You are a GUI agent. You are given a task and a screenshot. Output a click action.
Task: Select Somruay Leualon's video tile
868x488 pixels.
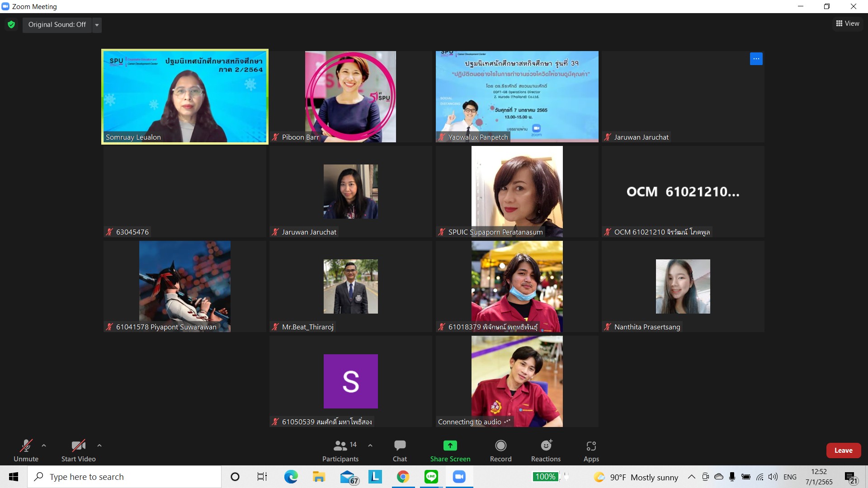click(185, 97)
